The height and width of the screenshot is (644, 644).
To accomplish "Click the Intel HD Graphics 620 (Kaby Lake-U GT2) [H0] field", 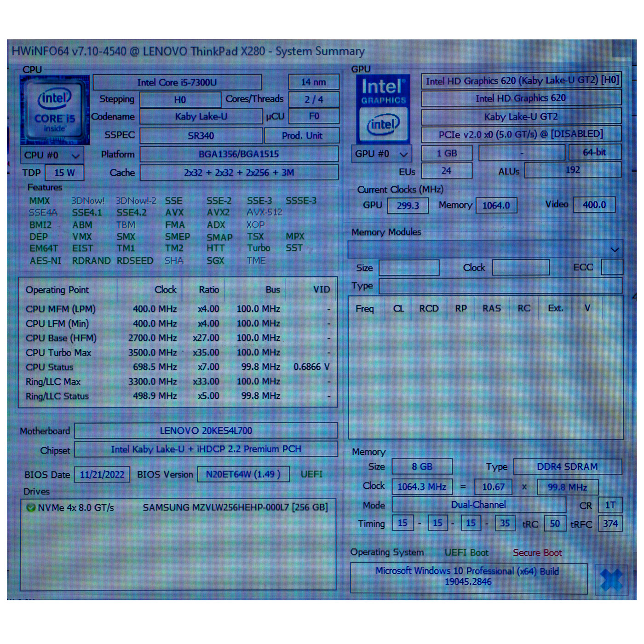I will (x=522, y=81).
